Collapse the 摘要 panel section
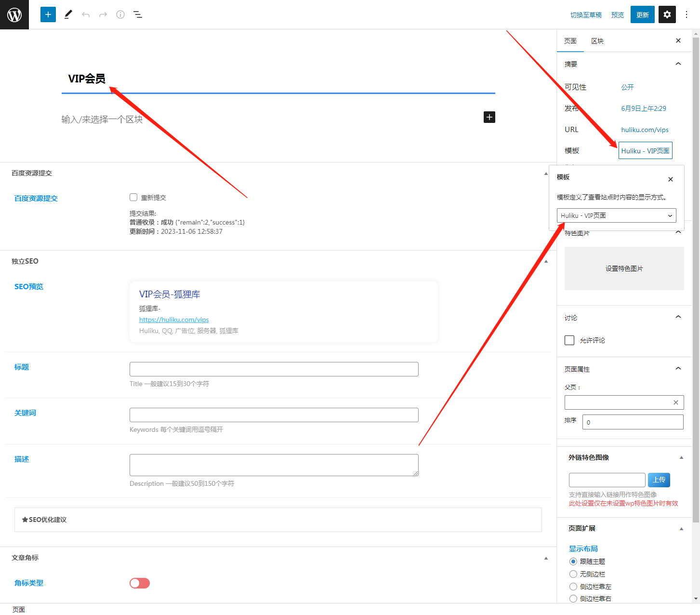The height and width of the screenshot is (615, 700). tap(678, 64)
